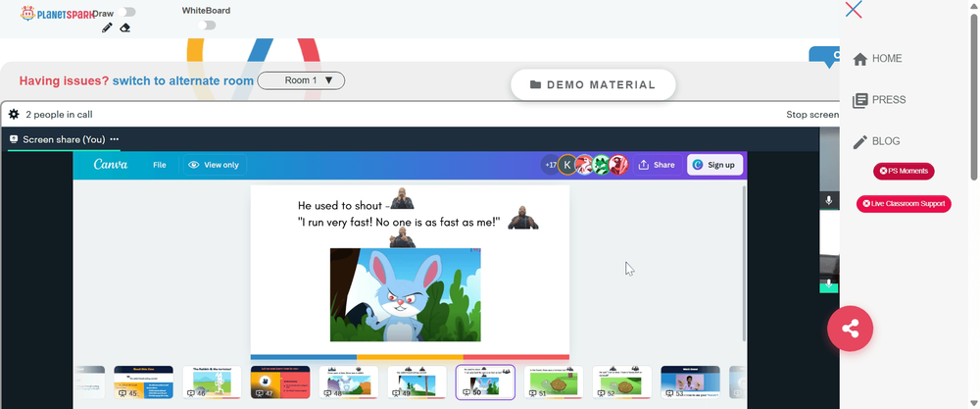
Task: Click the Canva Sign up button
Action: tap(715, 165)
